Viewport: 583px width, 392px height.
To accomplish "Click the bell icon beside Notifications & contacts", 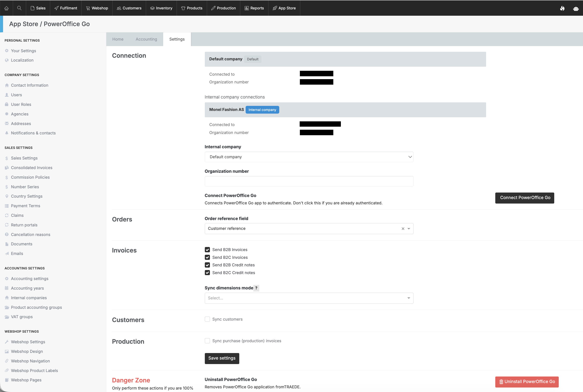I will coord(7,133).
